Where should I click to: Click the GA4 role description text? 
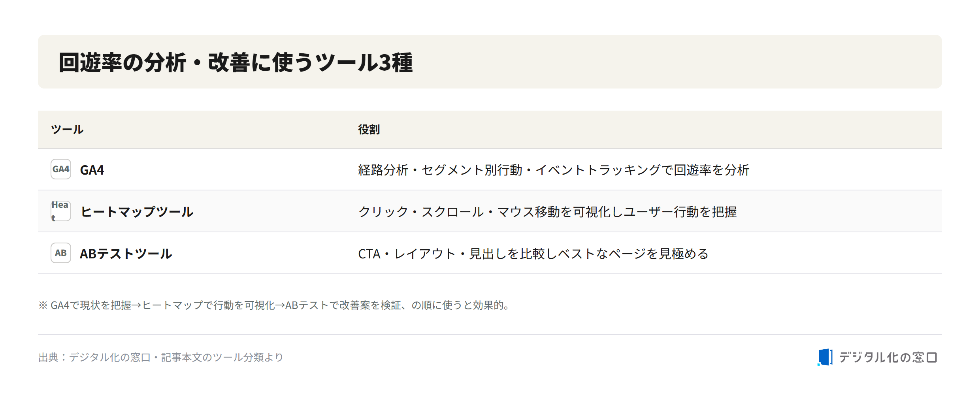point(554,170)
